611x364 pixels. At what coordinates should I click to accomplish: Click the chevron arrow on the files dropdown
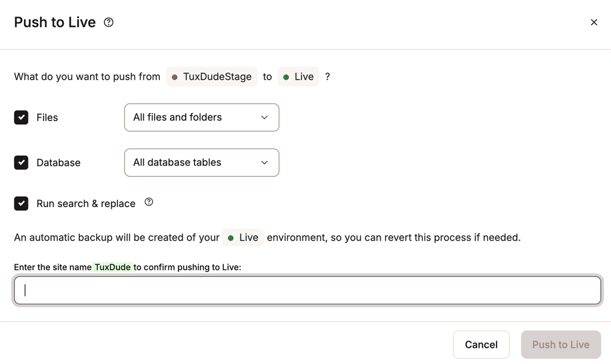pyautogui.click(x=264, y=118)
